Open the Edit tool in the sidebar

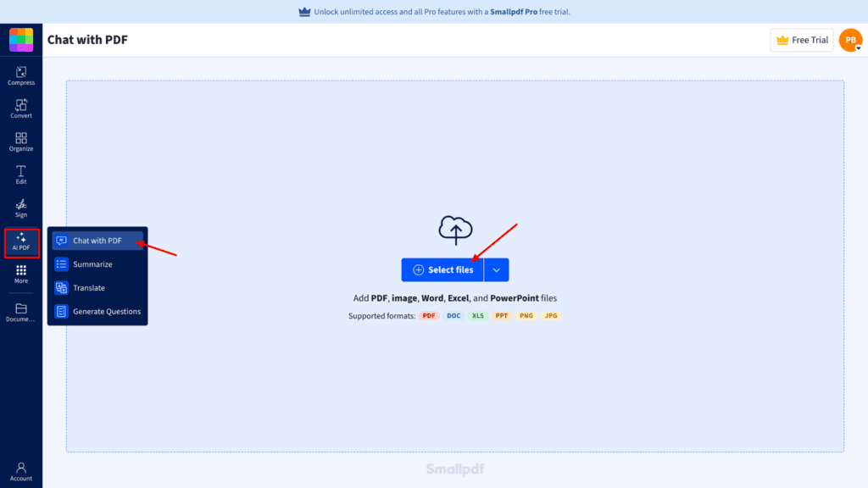(20, 175)
